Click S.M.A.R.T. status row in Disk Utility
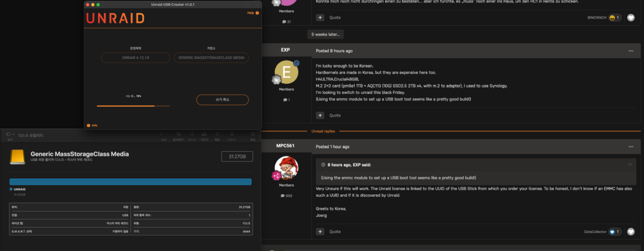Viewport: 644px width, 251px height. (x=70, y=231)
